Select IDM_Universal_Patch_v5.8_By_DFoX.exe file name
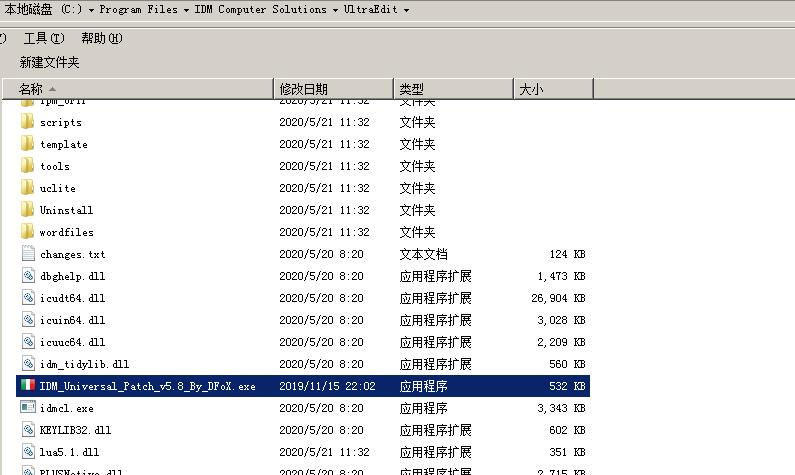This screenshot has width=795, height=475. point(148,386)
